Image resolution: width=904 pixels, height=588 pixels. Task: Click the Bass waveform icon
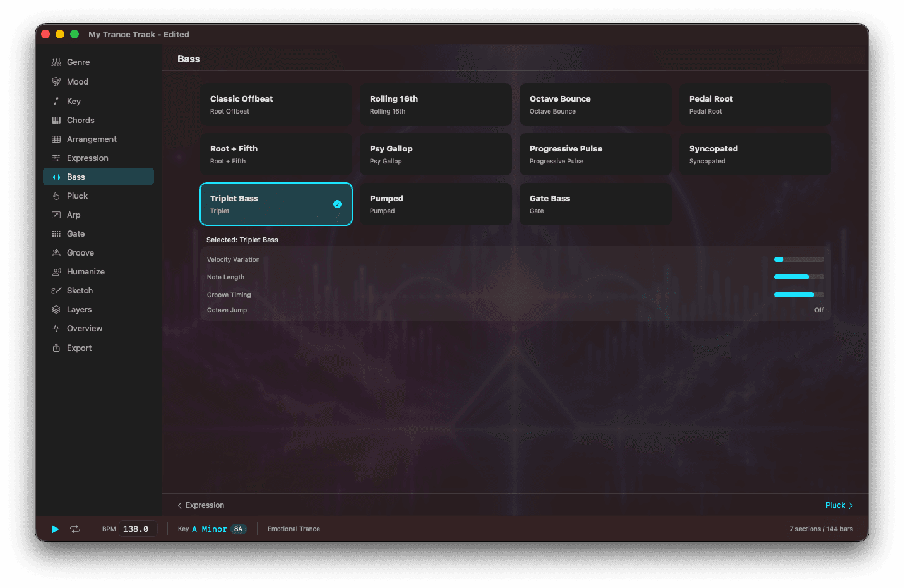coord(56,177)
